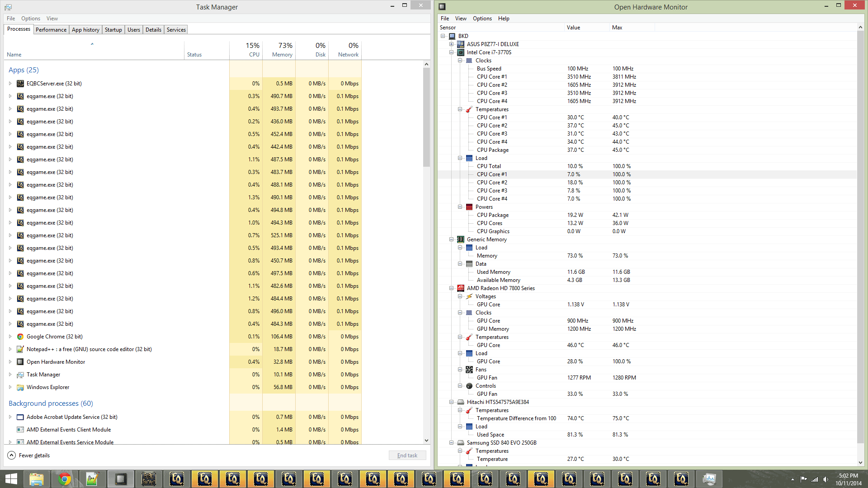Click the Google Chrome process icon in list

point(20,337)
